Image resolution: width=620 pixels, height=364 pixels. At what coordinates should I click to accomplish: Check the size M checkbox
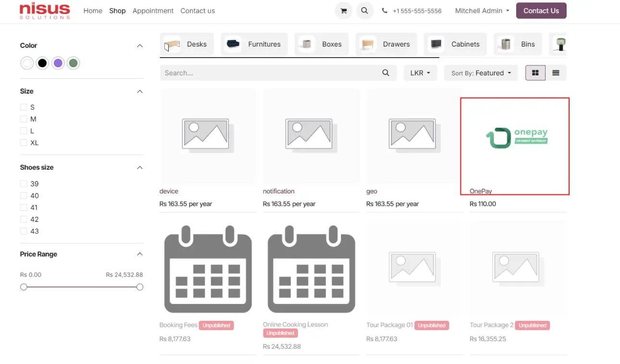tap(23, 119)
